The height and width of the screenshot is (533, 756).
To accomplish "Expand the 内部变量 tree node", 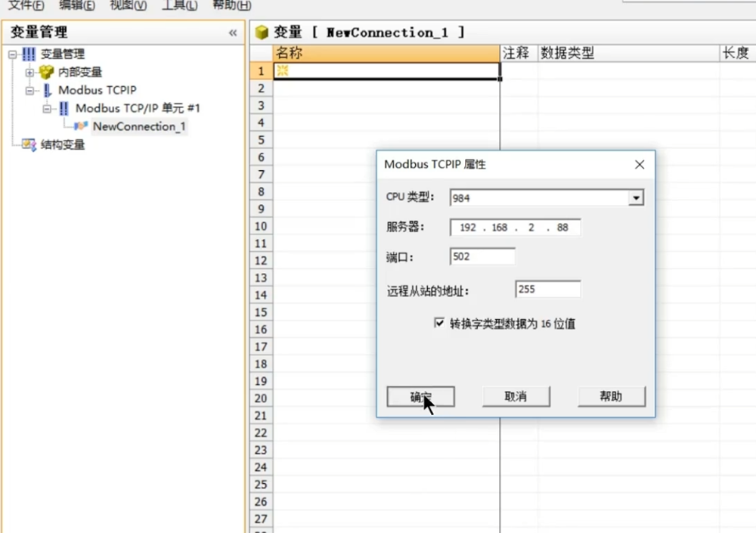I will tap(30, 72).
